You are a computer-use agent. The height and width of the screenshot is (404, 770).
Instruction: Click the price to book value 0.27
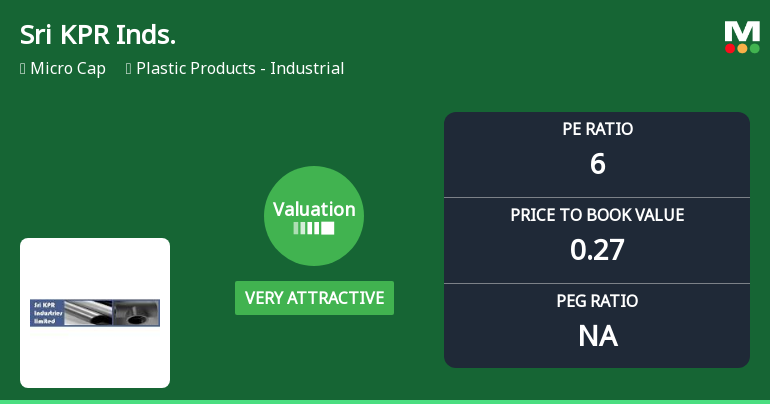click(x=597, y=250)
